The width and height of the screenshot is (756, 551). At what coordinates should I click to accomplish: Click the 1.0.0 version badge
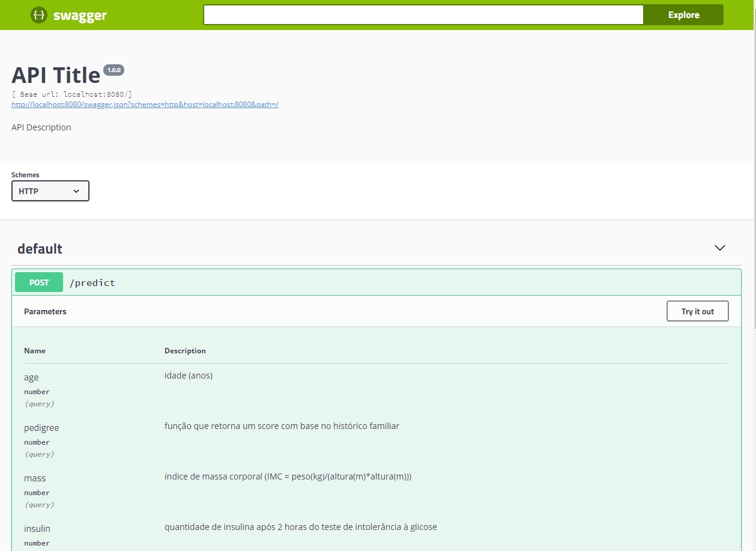(x=113, y=70)
